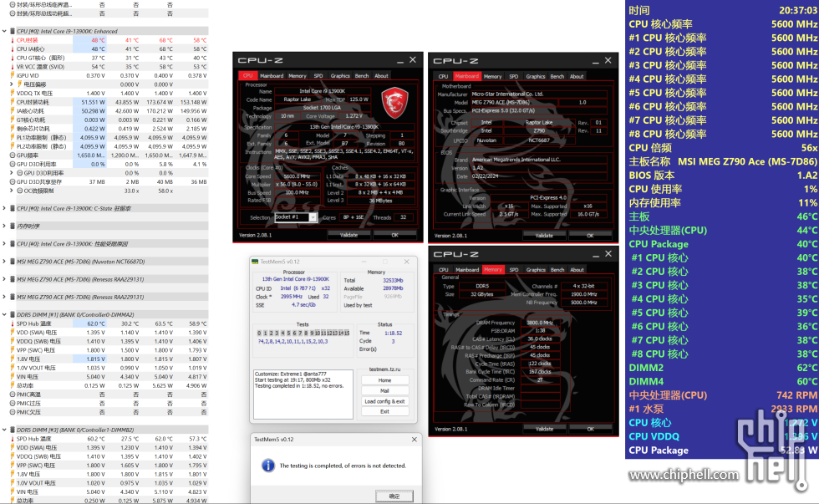The height and width of the screenshot is (504, 819).
Task: Click the lightning icon of PL1功率限制 (静态)
Action: (x=13, y=138)
